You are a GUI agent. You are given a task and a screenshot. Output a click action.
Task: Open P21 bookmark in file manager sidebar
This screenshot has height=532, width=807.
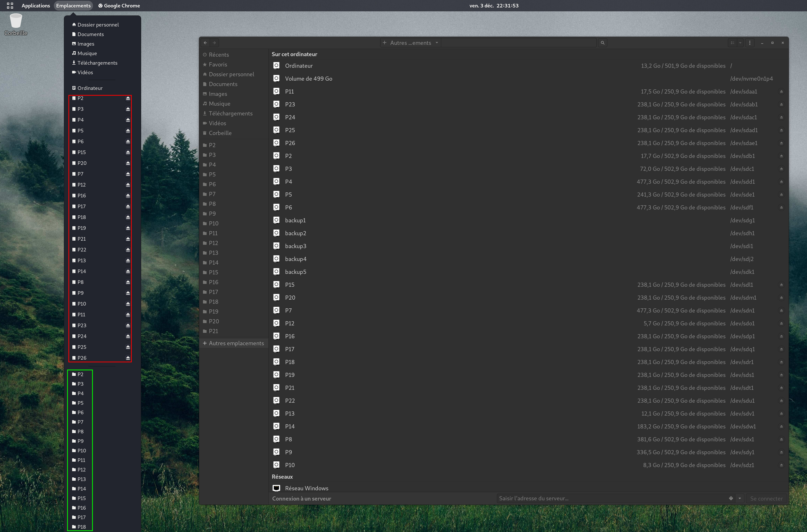click(234, 331)
